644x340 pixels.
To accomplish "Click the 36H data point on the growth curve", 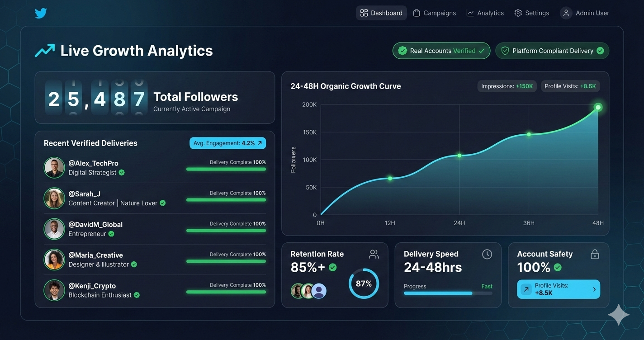I will click(x=529, y=134).
